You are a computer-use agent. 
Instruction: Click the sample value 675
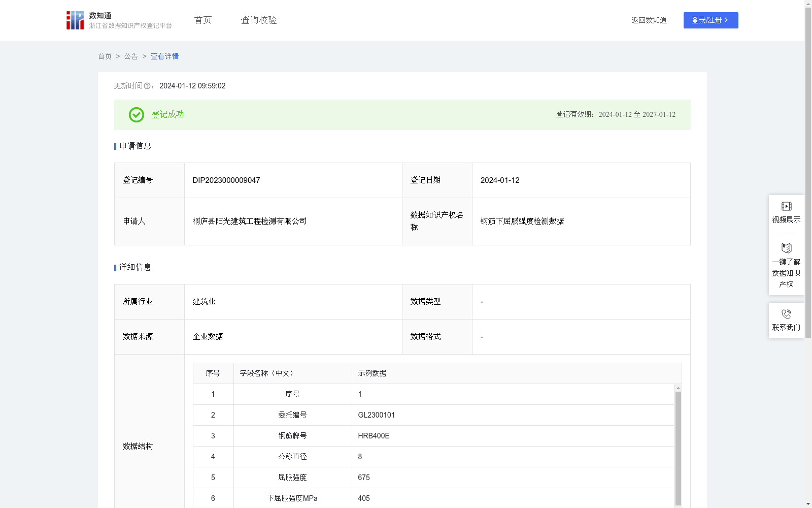[364, 478]
